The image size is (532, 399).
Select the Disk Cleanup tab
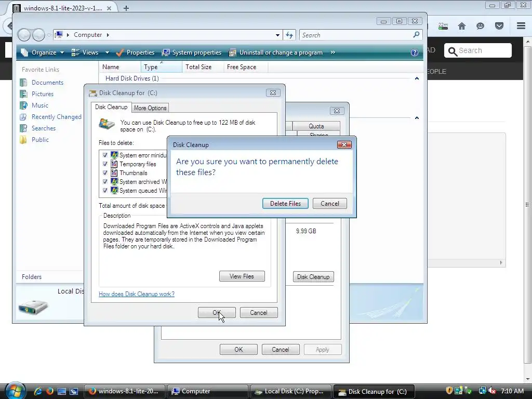point(111,107)
